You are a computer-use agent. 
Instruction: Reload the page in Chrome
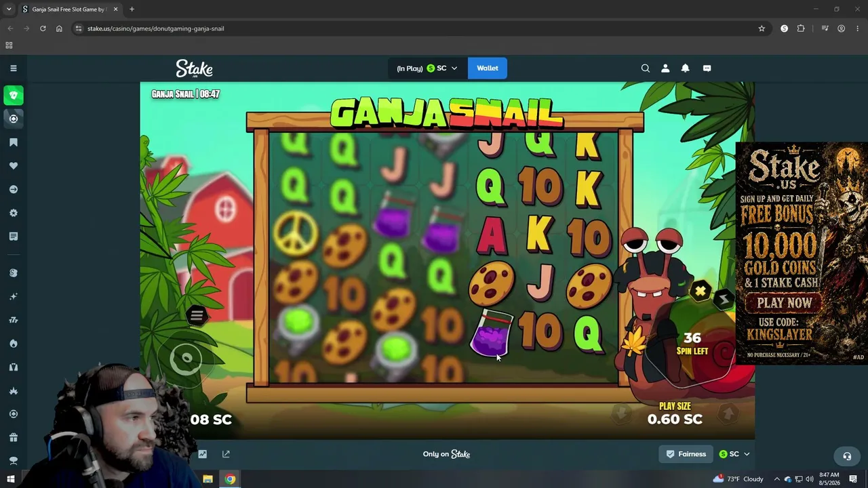tap(43, 28)
